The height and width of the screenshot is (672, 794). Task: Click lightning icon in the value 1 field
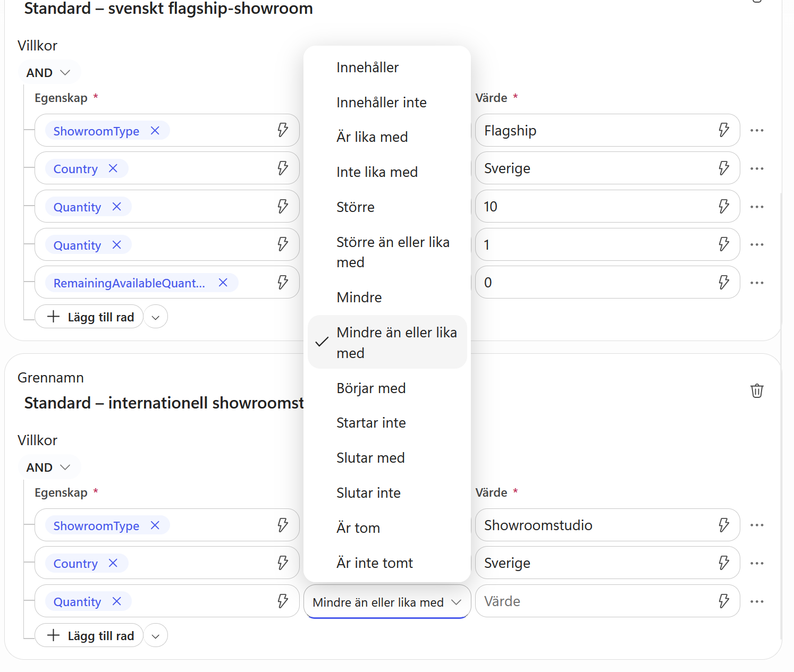click(x=724, y=244)
